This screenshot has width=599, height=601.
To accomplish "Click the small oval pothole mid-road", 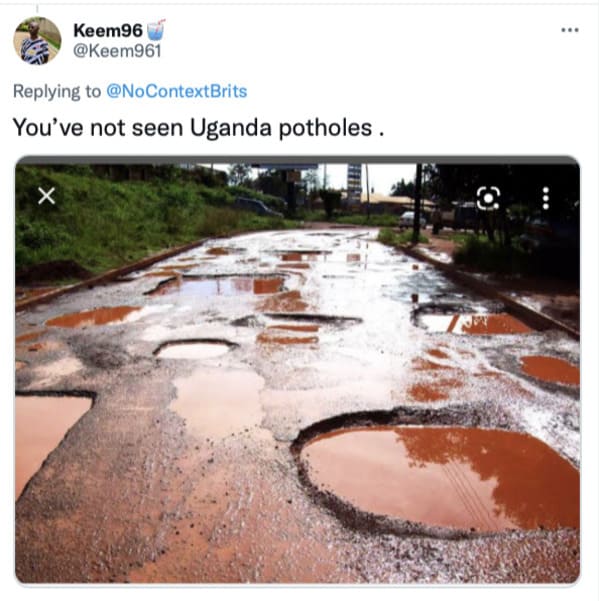I will [194, 348].
